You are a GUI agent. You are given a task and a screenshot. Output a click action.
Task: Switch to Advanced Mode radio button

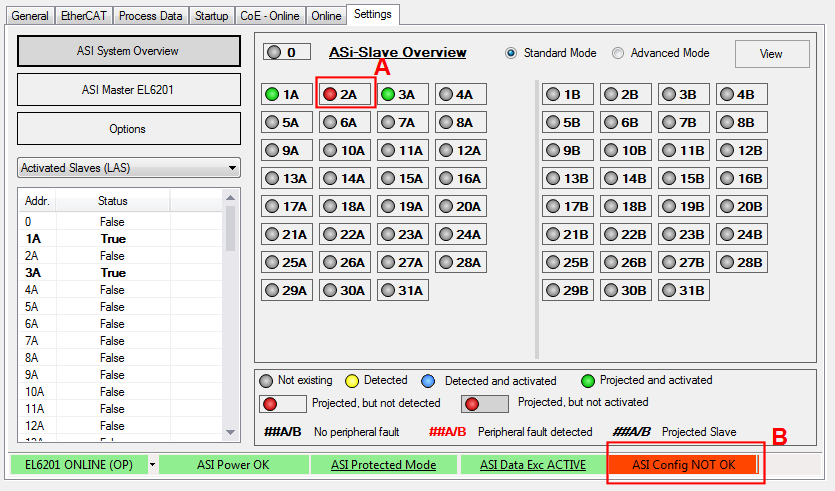coord(618,53)
